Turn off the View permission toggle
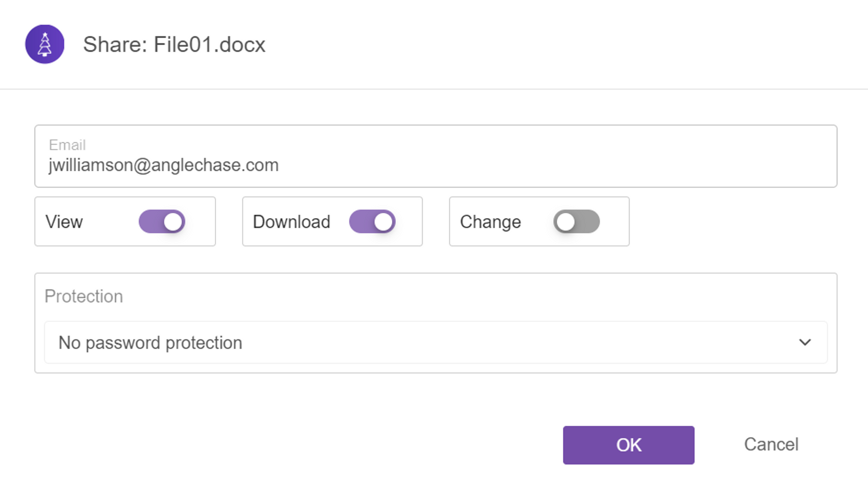 pyautogui.click(x=162, y=222)
